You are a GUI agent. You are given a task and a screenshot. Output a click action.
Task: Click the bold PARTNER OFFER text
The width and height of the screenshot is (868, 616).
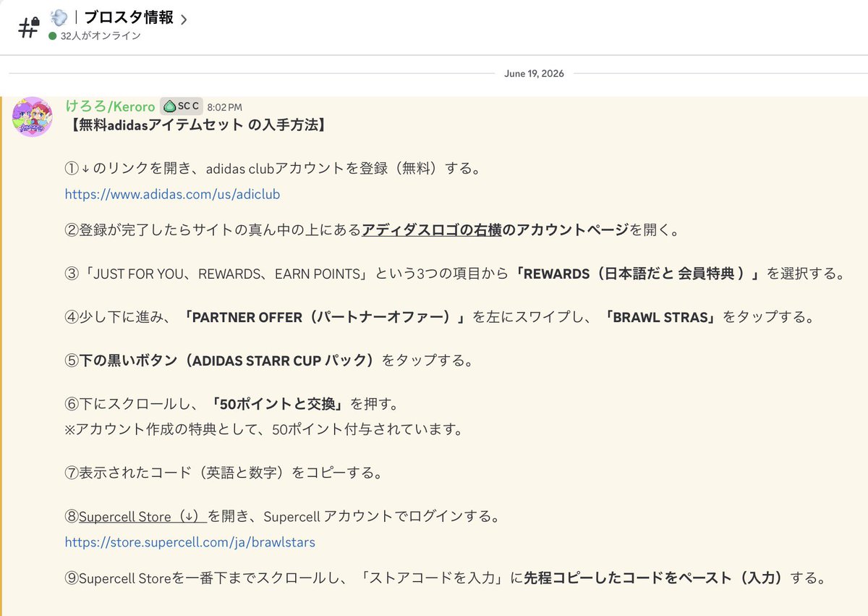point(324,317)
